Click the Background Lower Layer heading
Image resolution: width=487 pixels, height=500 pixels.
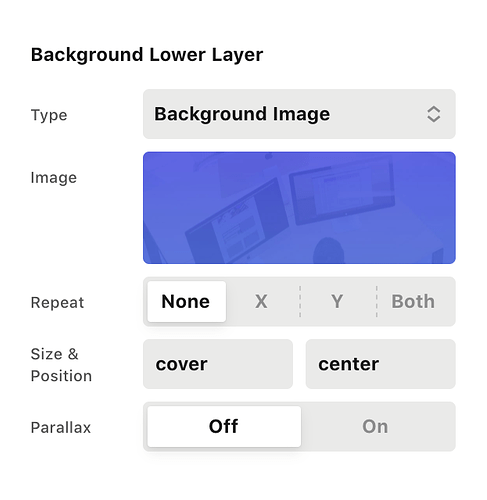point(147,55)
